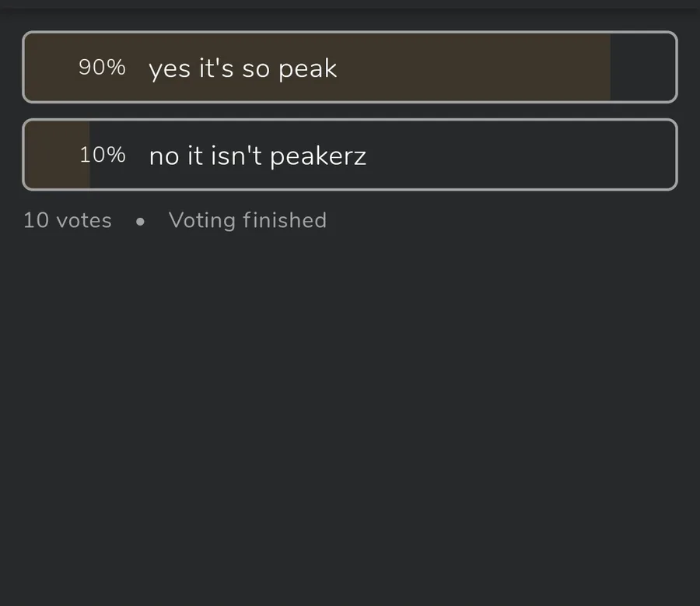Click the "Voting finished" status text
This screenshot has height=606, width=700.
[x=247, y=220]
